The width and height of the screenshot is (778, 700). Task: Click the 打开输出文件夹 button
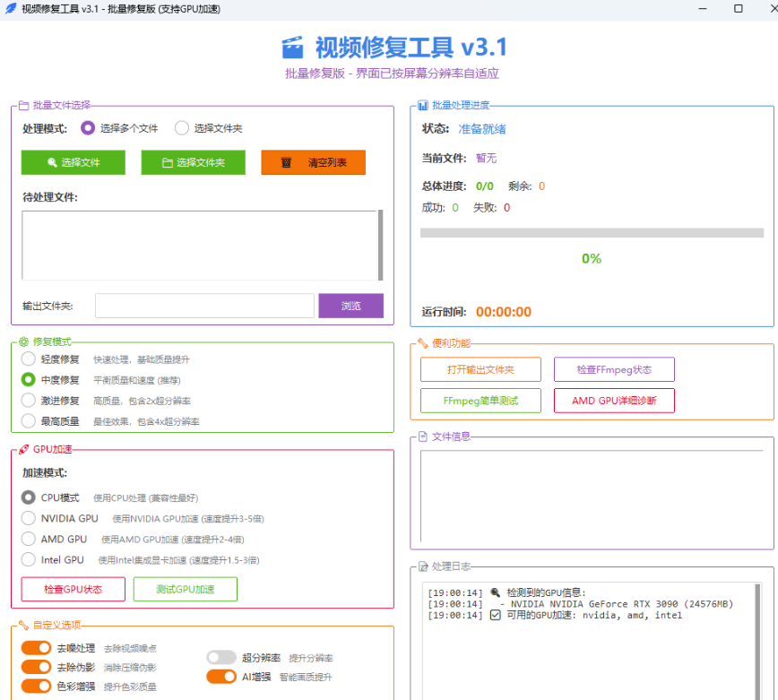[x=480, y=369]
